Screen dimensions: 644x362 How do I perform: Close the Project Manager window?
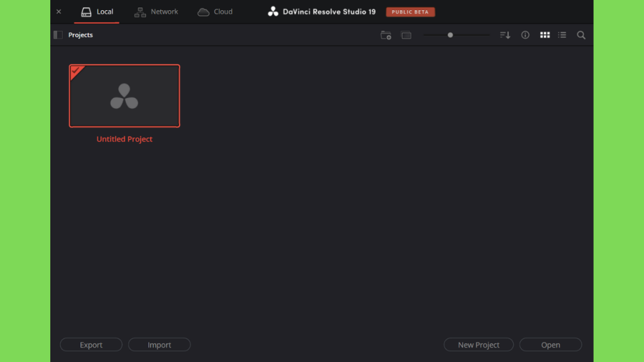coord(58,11)
